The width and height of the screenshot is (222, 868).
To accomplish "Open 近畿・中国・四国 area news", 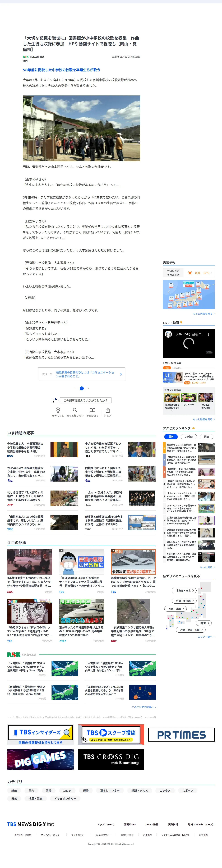I will click(191, 630).
